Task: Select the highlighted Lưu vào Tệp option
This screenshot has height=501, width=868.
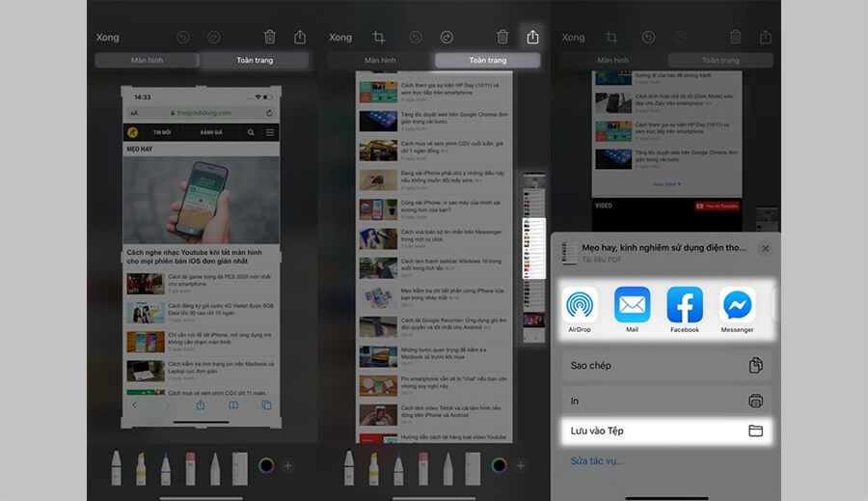Action: pos(666,431)
